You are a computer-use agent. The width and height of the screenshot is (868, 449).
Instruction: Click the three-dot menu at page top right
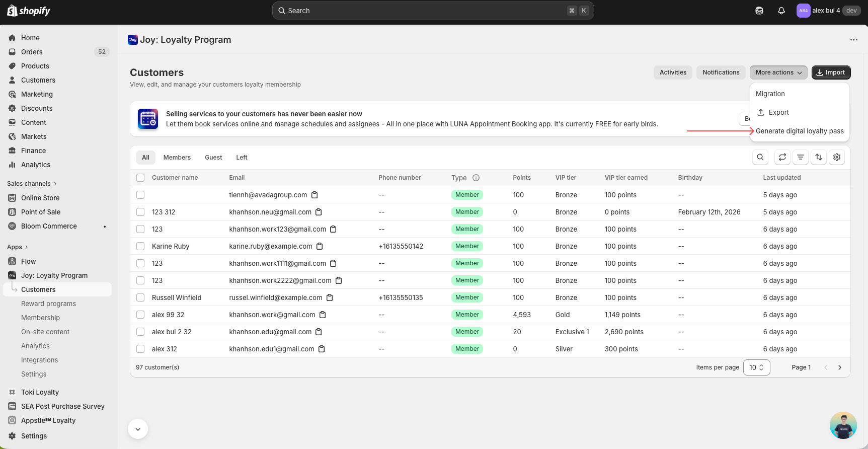click(853, 40)
